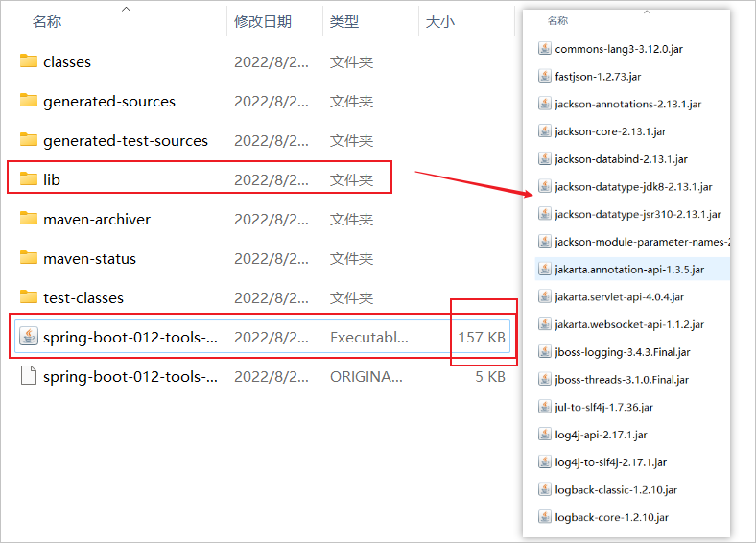Click the jackson-module-parameter-names jar icon
Viewport: 756px width, 543px height.
(544, 241)
